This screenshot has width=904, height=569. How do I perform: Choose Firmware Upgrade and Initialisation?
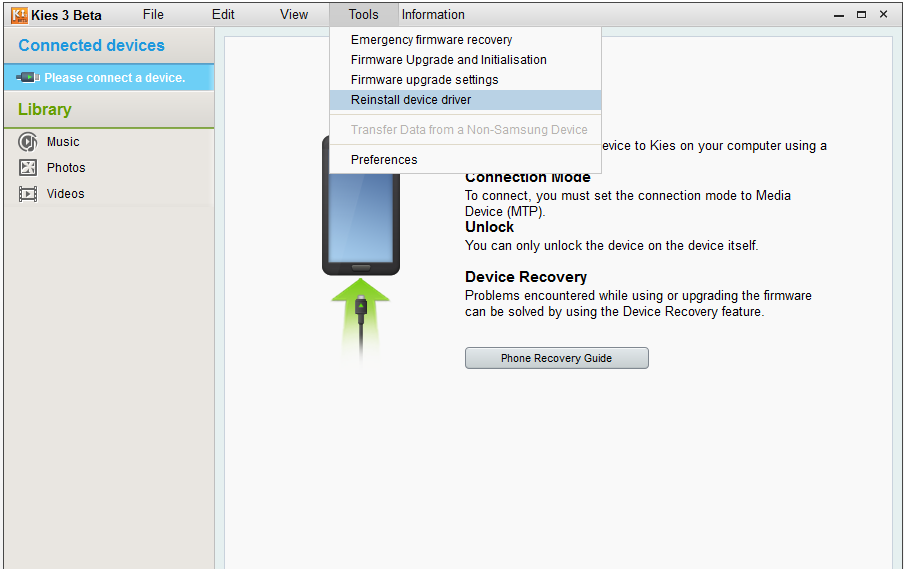[x=466, y=60]
